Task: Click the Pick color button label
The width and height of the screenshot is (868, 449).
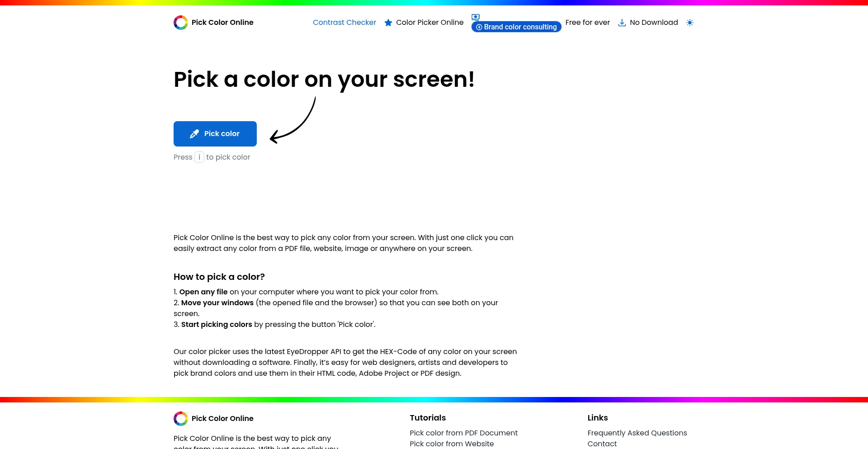Action: pos(222,134)
